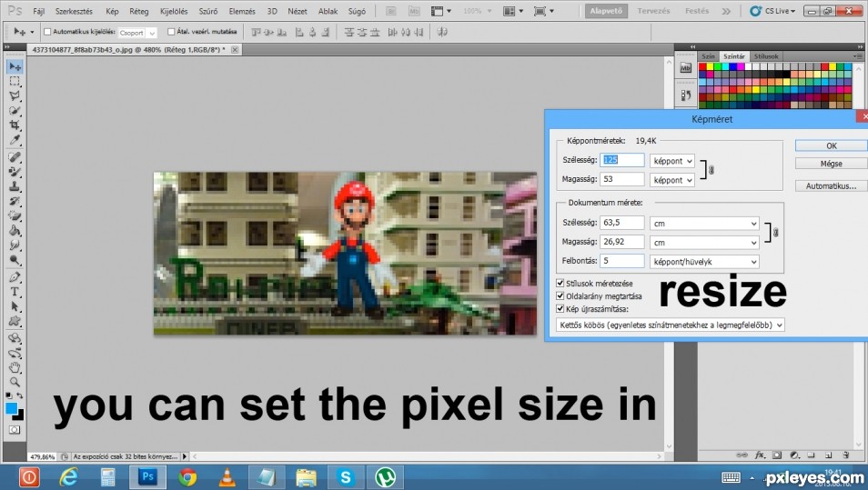Click OK in Képméret dialog
This screenshot has width=868, height=490.
point(832,145)
